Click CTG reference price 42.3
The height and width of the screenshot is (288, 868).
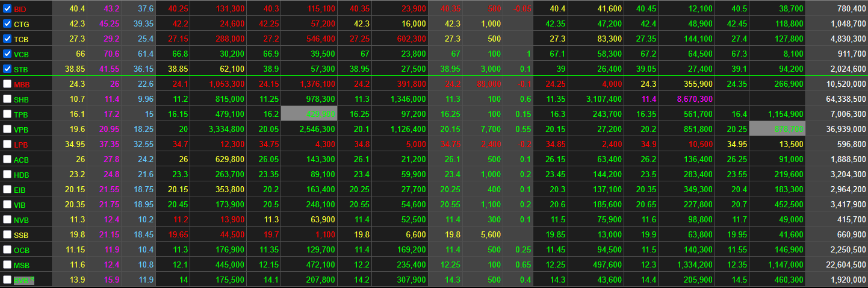click(76, 23)
